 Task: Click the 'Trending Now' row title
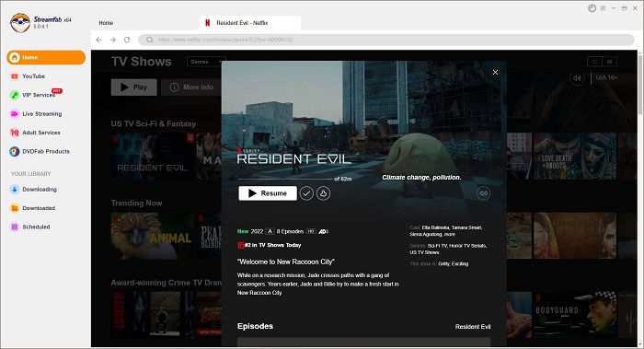tap(136, 204)
